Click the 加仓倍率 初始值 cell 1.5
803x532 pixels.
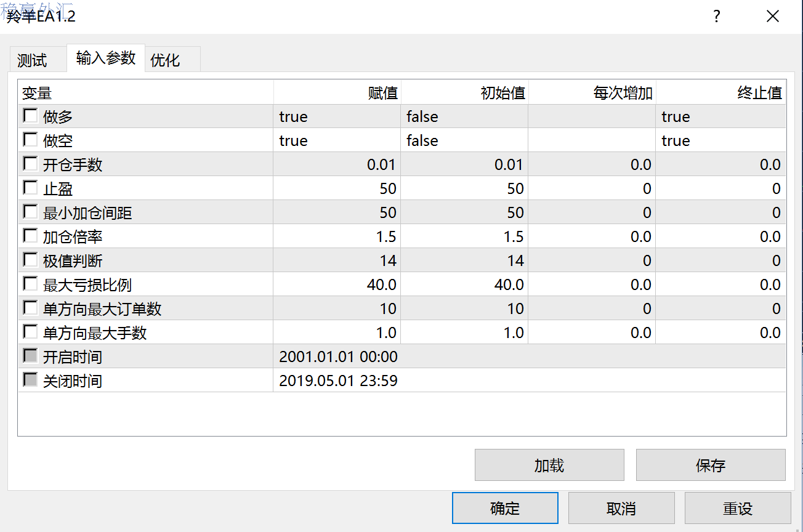tap(465, 236)
